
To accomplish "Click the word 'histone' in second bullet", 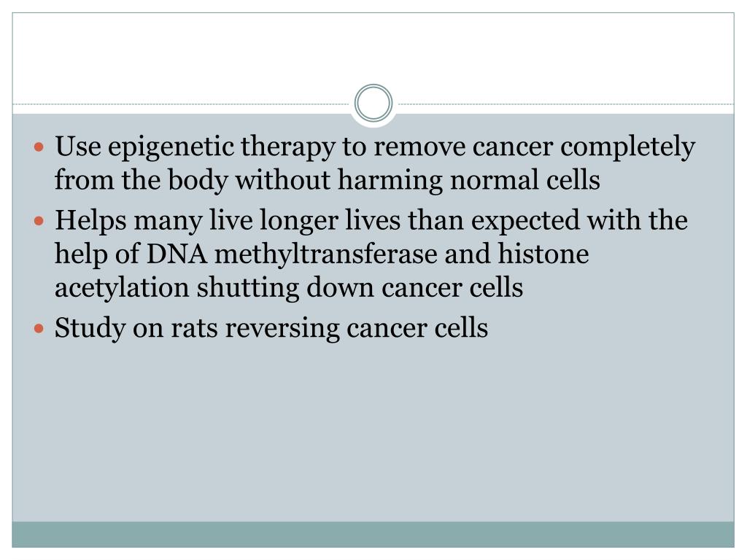I will [x=543, y=254].
